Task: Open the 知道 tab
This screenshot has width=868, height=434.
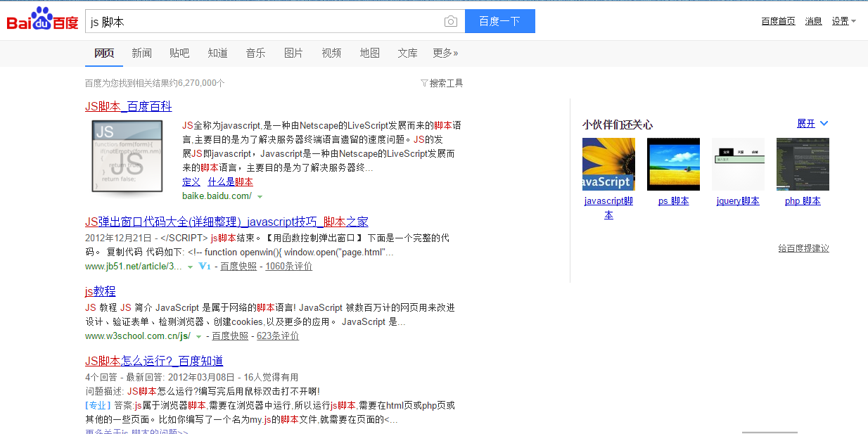Action: 217,53
